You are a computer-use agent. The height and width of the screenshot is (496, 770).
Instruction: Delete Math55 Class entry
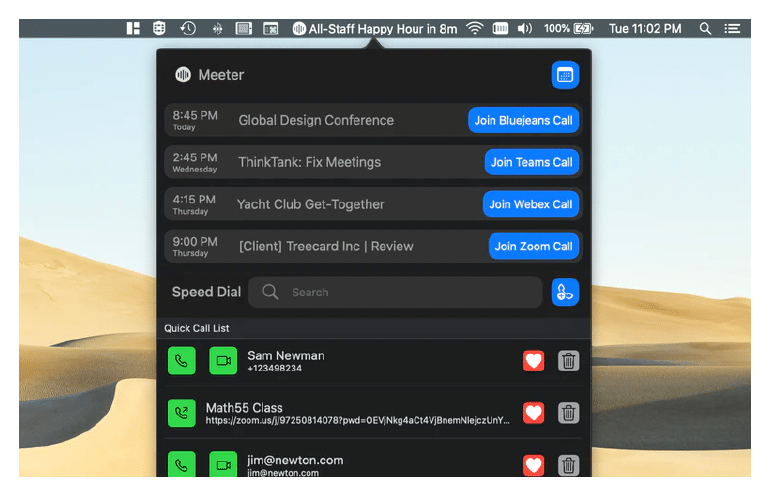[x=568, y=413]
